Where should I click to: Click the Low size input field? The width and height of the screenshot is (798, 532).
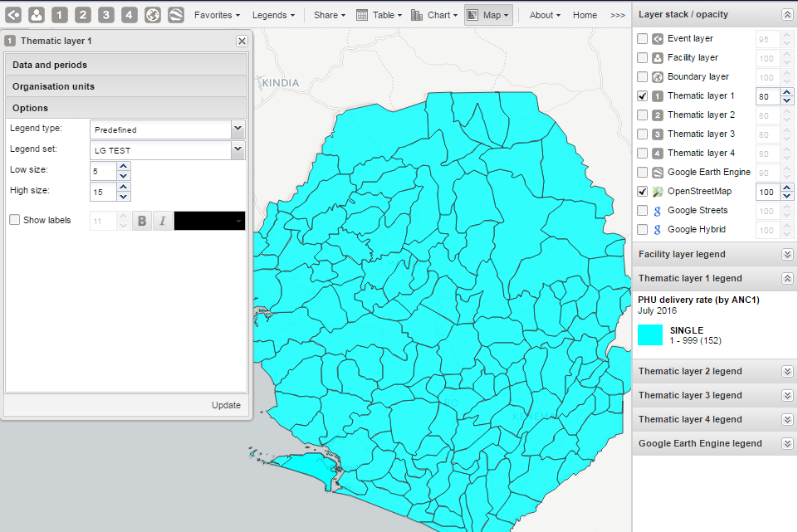(x=103, y=170)
